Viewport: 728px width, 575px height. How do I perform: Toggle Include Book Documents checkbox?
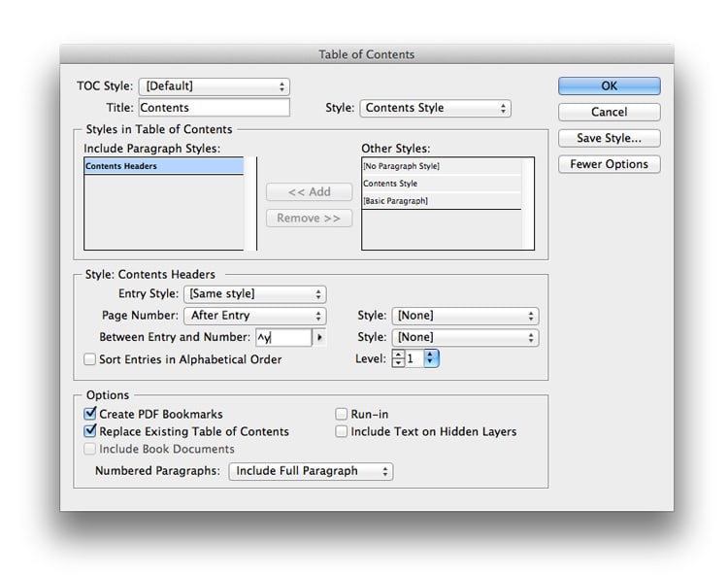tap(89, 449)
